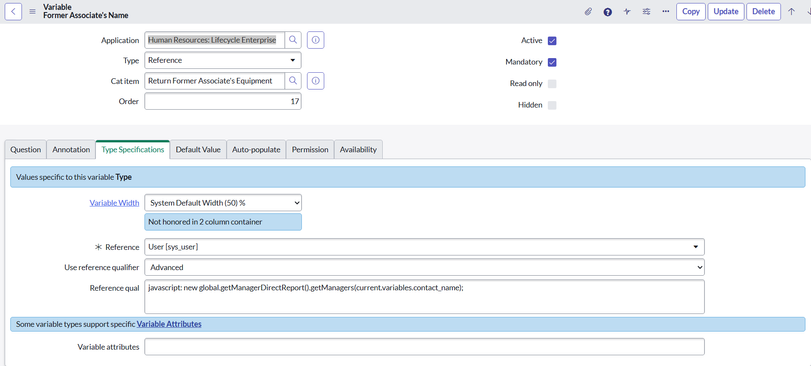Open the Variable Width dropdown
The height and width of the screenshot is (366, 811).
223,203
